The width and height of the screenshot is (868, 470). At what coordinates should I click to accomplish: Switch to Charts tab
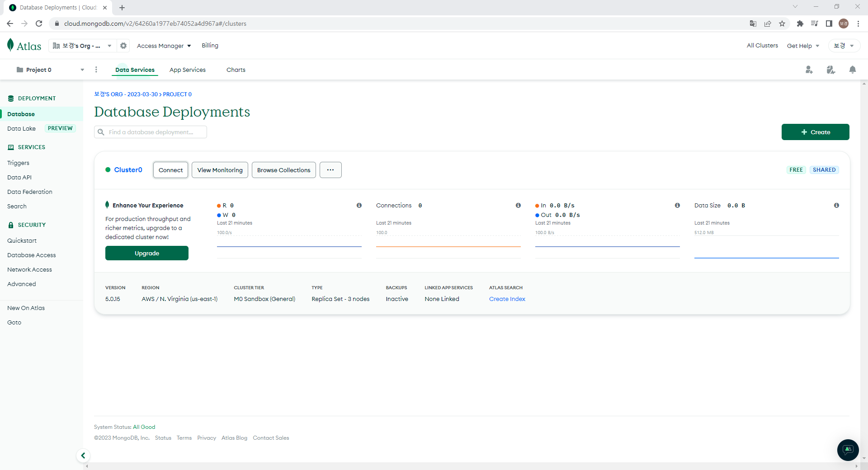pyautogui.click(x=236, y=70)
